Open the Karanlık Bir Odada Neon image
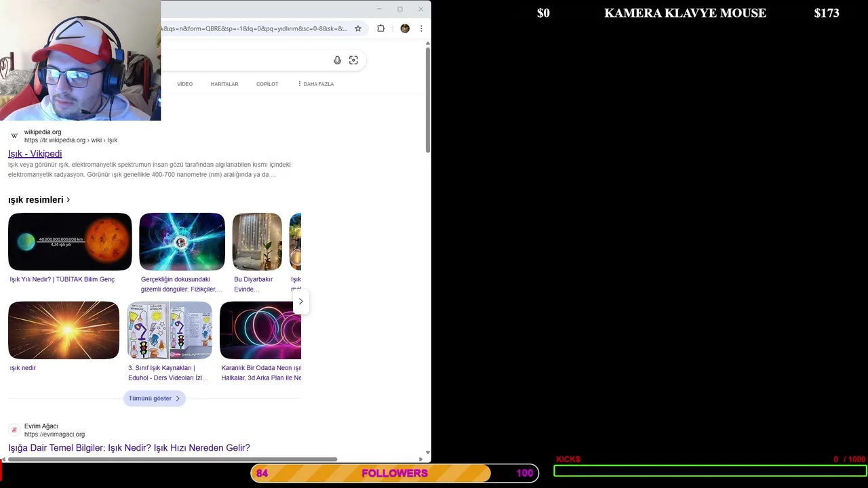Viewport: 868px width, 488px height. (260, 331)
